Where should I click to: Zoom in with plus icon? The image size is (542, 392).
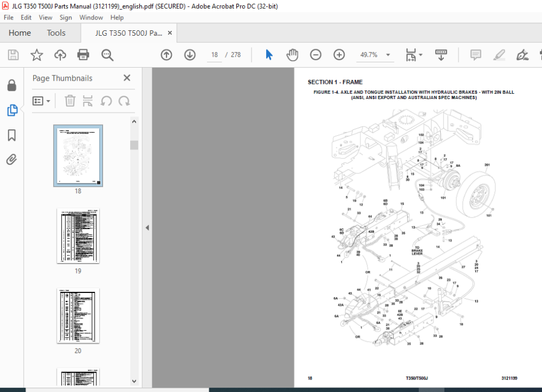[x=339, y=55]
